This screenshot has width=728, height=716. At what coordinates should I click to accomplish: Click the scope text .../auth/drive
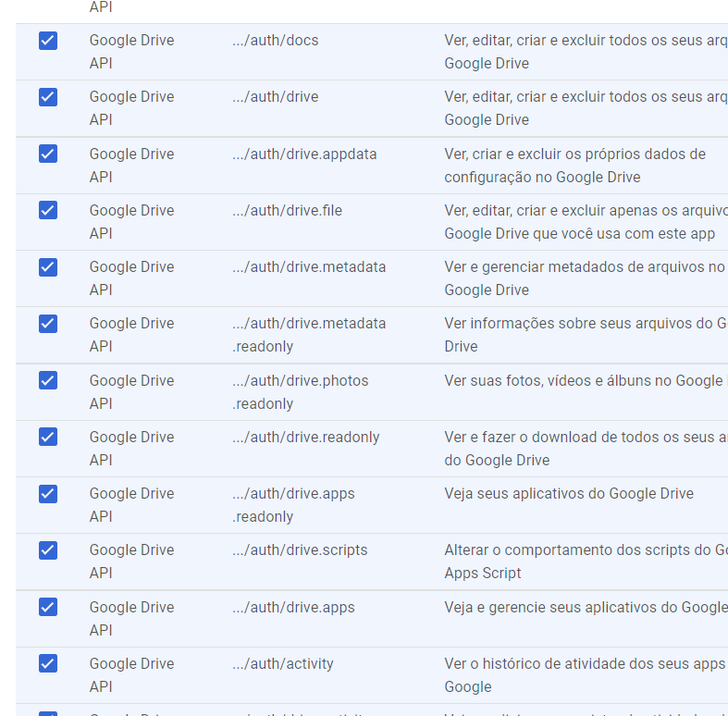[x=276, y=97]
